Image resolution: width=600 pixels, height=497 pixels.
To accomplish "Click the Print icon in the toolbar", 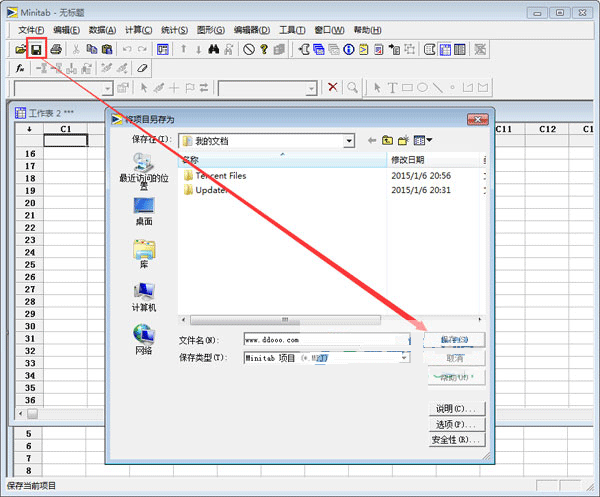I will click(56, 49).
